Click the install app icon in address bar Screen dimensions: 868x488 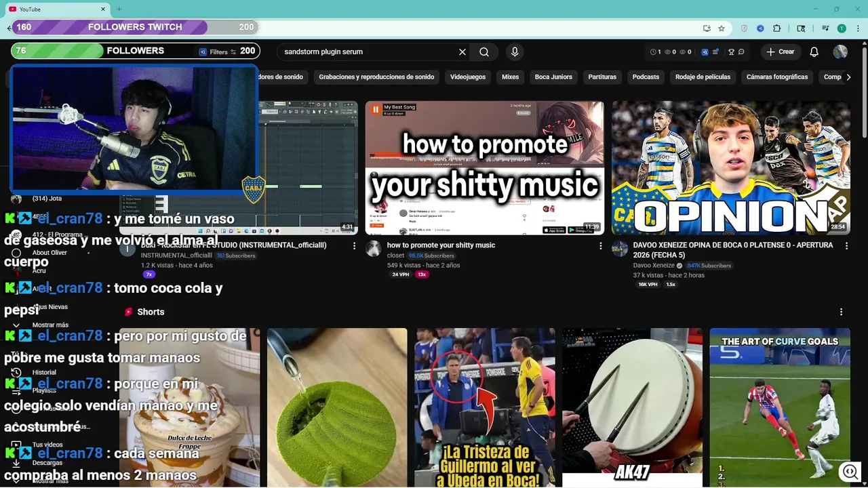(x=707, y=28)
